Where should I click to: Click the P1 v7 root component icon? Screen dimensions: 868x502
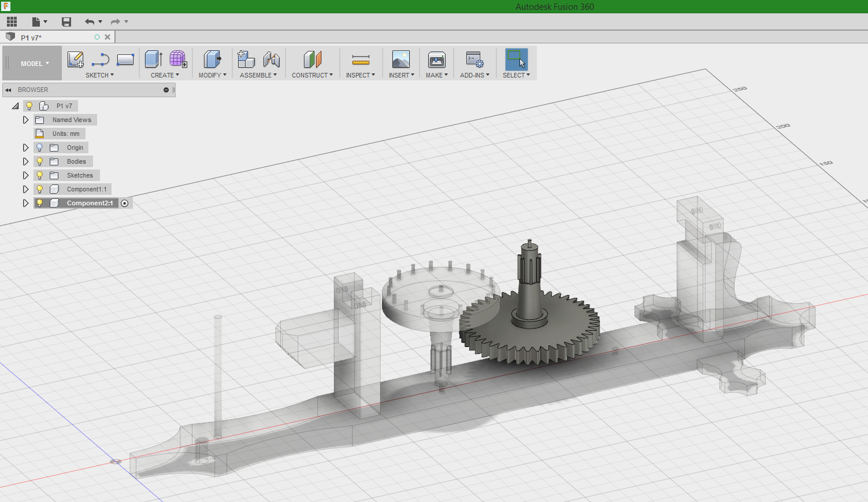(x=44, y=106)
